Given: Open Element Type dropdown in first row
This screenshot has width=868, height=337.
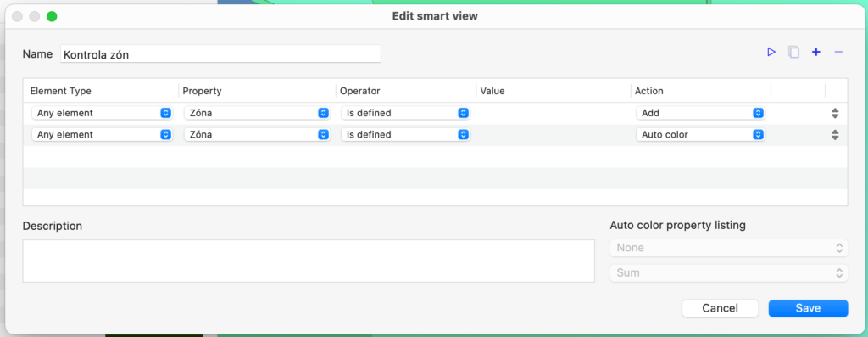Looking at the screenshot, I should 102,113.
